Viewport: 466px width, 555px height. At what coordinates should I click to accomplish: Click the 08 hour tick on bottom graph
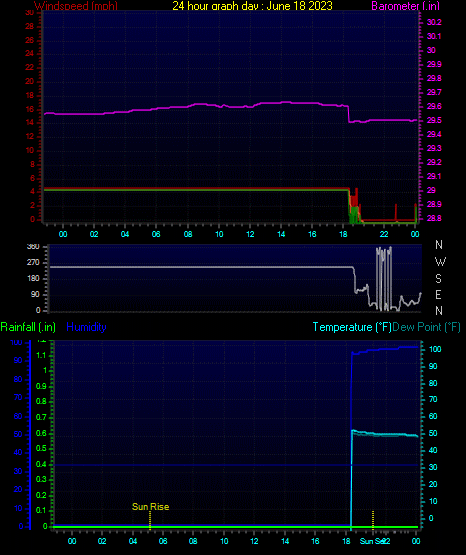coord(193,541)
